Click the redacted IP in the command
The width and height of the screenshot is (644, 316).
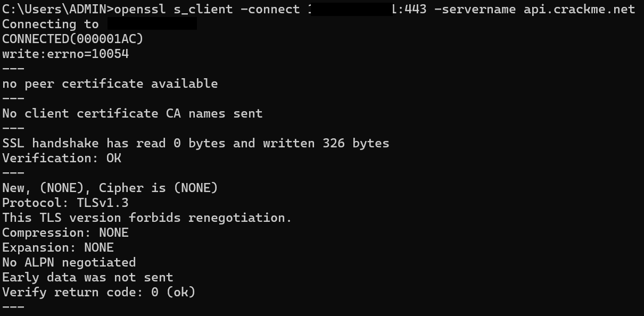(351, 9)
